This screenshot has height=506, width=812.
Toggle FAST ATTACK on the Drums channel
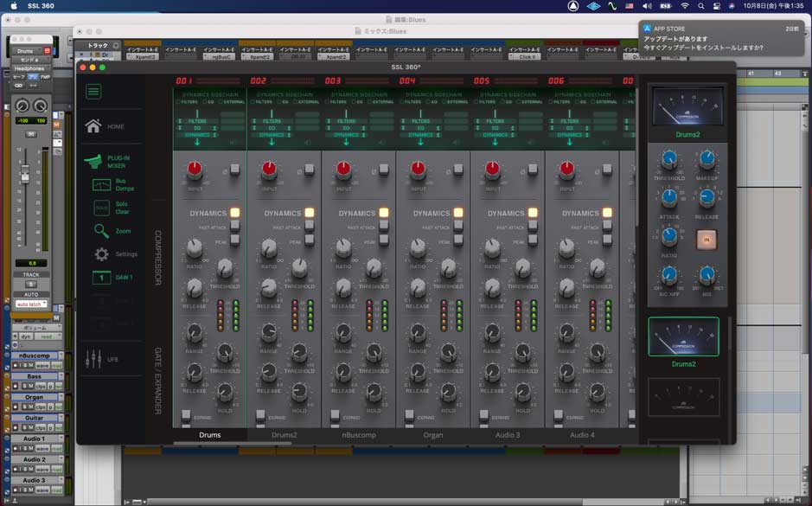pos(234,226)
